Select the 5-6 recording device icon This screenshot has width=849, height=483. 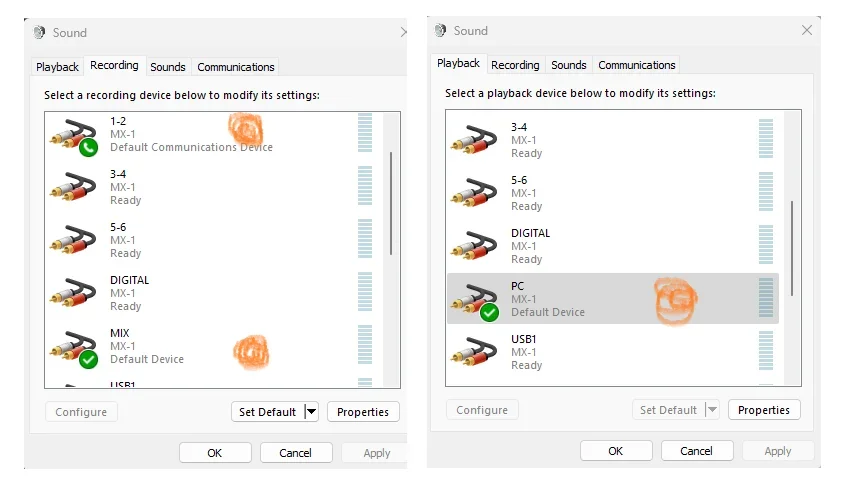(74, 241)
